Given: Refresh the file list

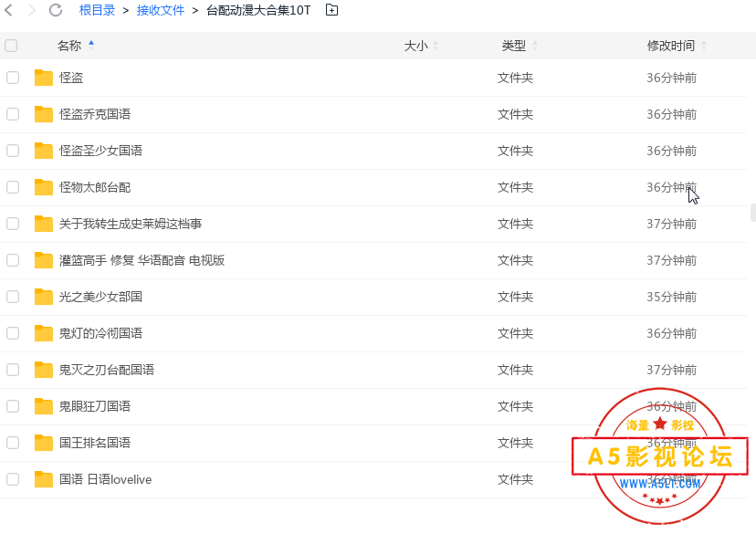Looking at the screenshot, I should point(56,10).
